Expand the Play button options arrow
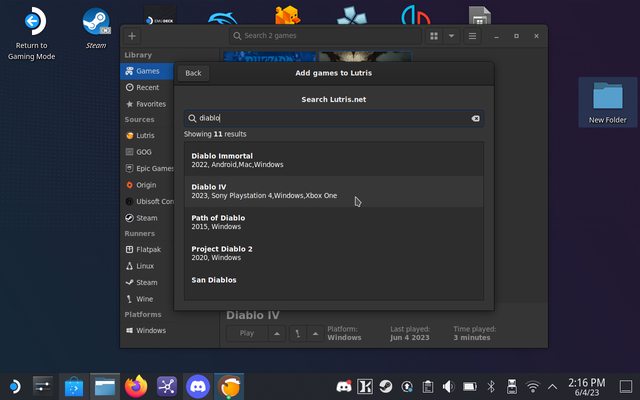Viewport: 640px width, 400px height. click(277, 333)
